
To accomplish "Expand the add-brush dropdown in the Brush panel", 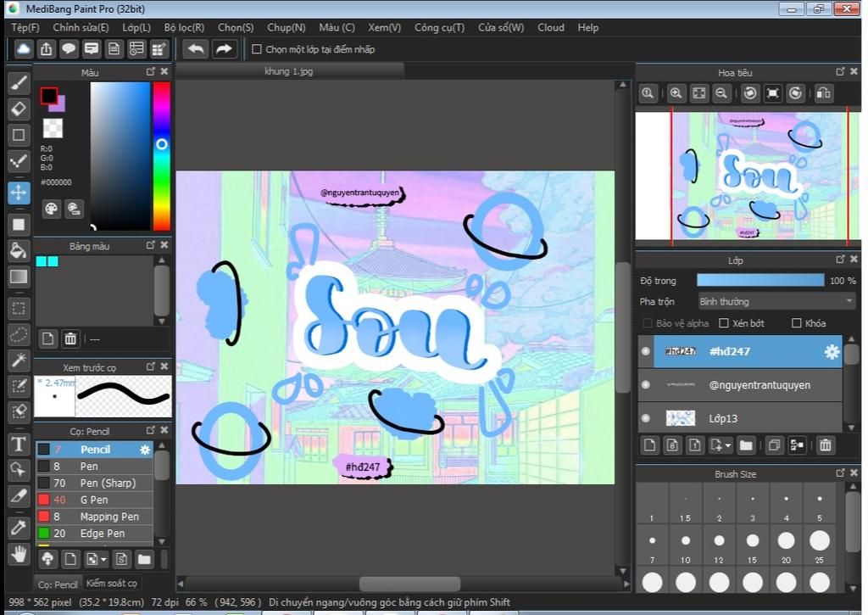I will click(103, 560).
